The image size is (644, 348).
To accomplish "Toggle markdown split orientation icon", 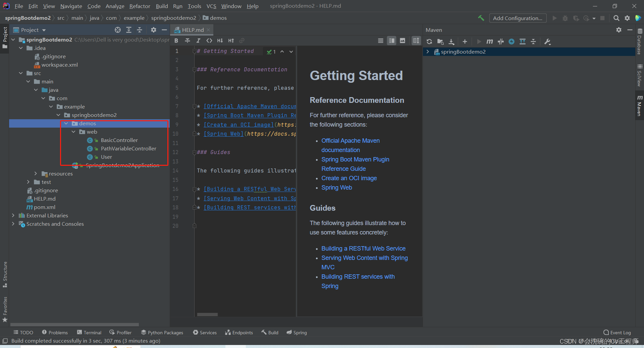I will [416, 41].
